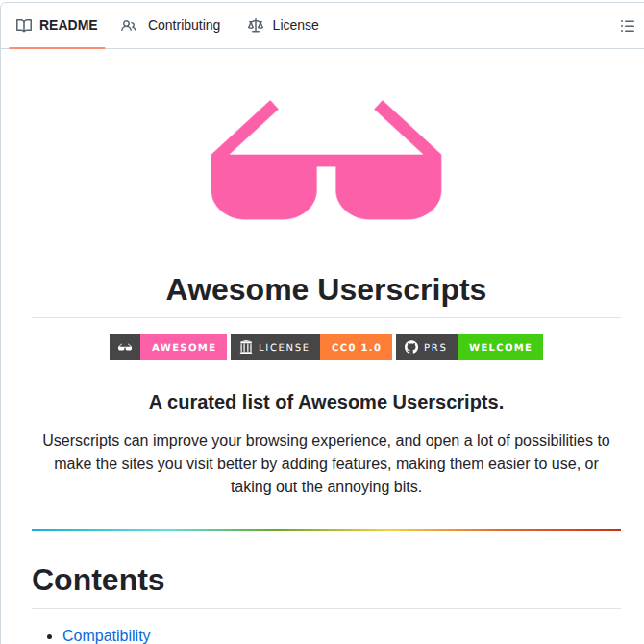The image size is (644, 644).
Task: Click the balance scale icon next to License
Action: tap(256, 25)
